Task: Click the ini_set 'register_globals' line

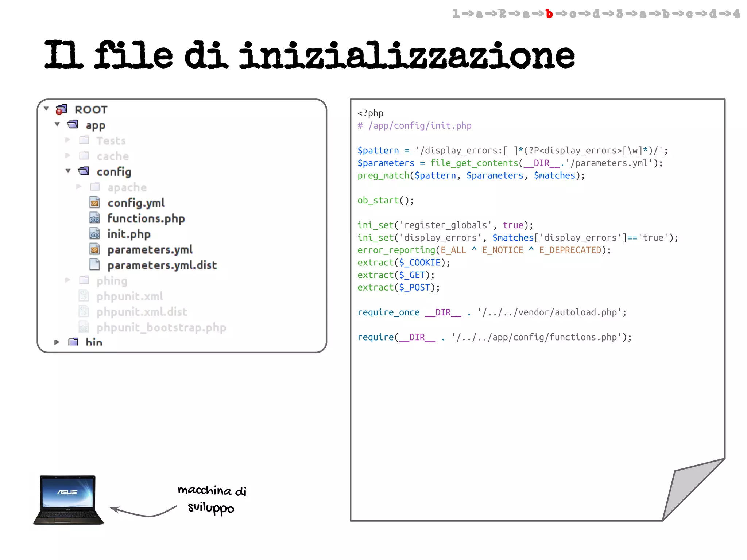Action: point(445,225)
